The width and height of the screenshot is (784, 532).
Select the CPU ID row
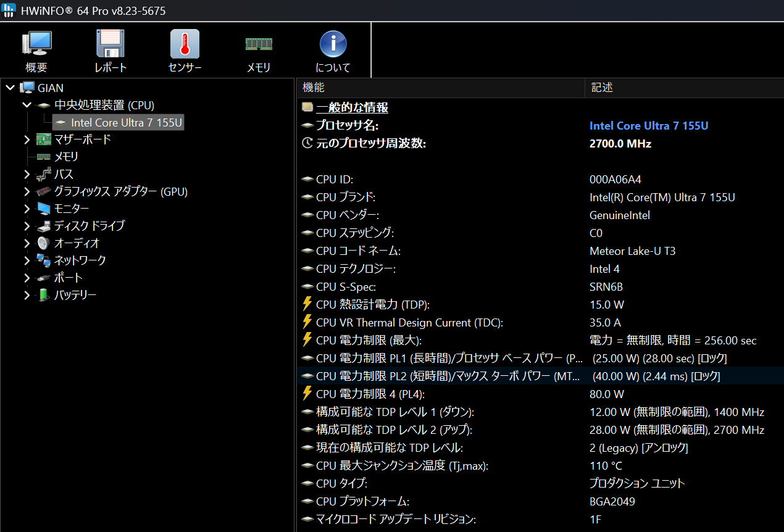click(540, 179)
